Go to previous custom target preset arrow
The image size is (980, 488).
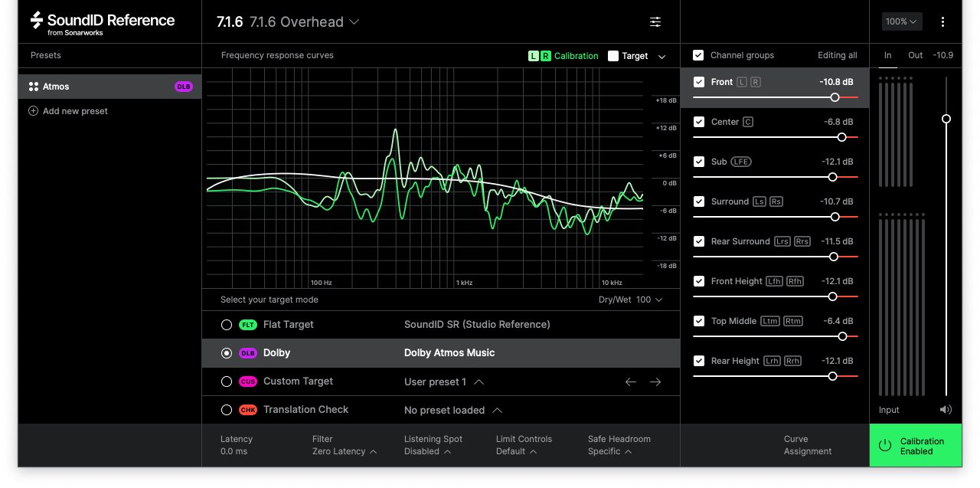631,382
